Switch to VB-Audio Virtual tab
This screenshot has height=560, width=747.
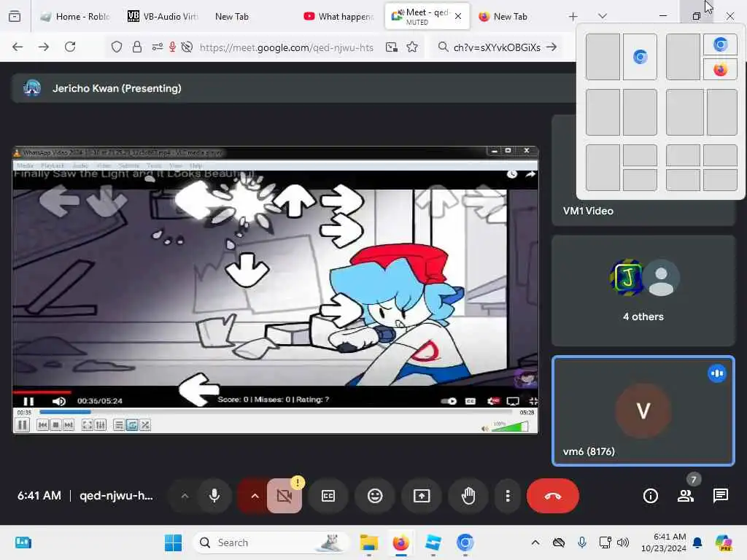[x=163, y=17]
